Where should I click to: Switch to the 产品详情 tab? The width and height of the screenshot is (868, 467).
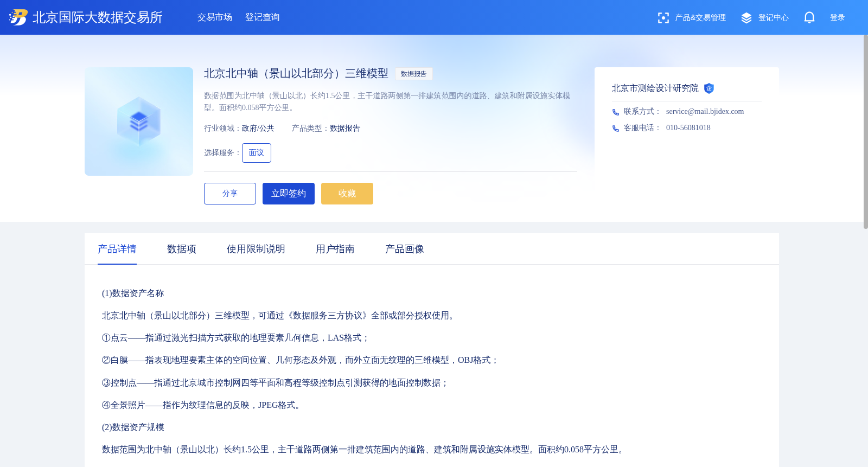[x=117, y=249]
